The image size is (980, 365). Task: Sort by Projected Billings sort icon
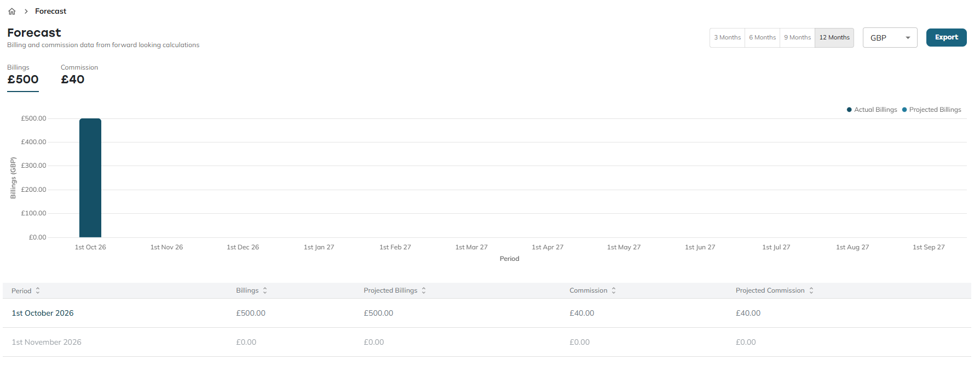pos(424,290)
